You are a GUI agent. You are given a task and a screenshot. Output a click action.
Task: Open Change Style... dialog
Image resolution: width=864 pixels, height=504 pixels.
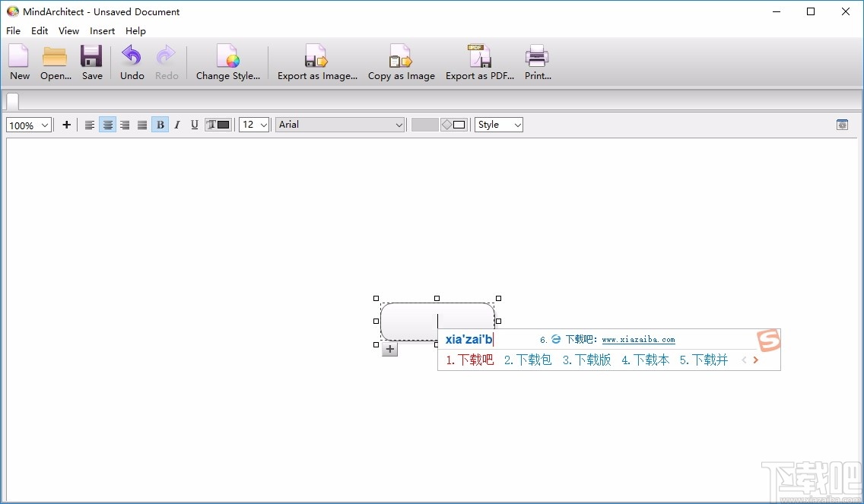[227, 62]
